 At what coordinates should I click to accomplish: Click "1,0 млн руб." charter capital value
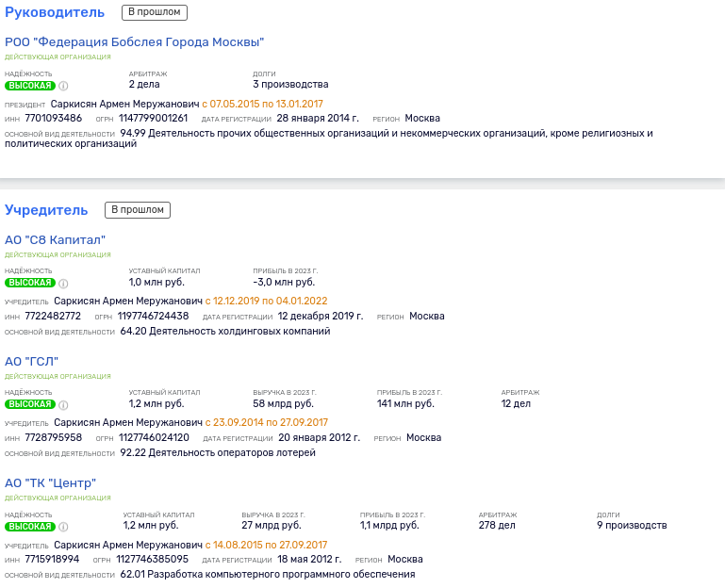point(157,282)
